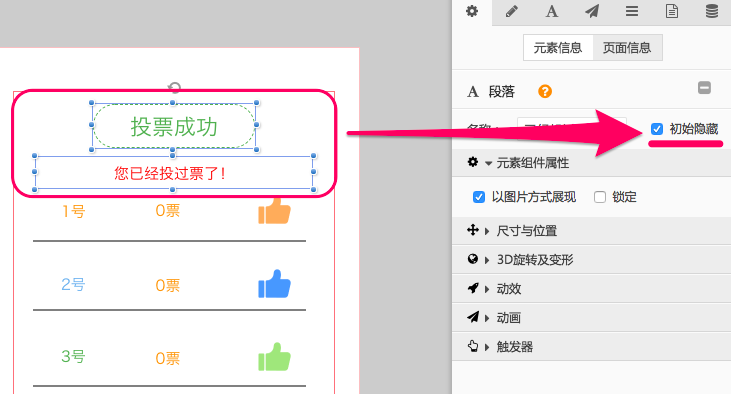Click the rocket icon beside 动效

[x=473, y=288]
